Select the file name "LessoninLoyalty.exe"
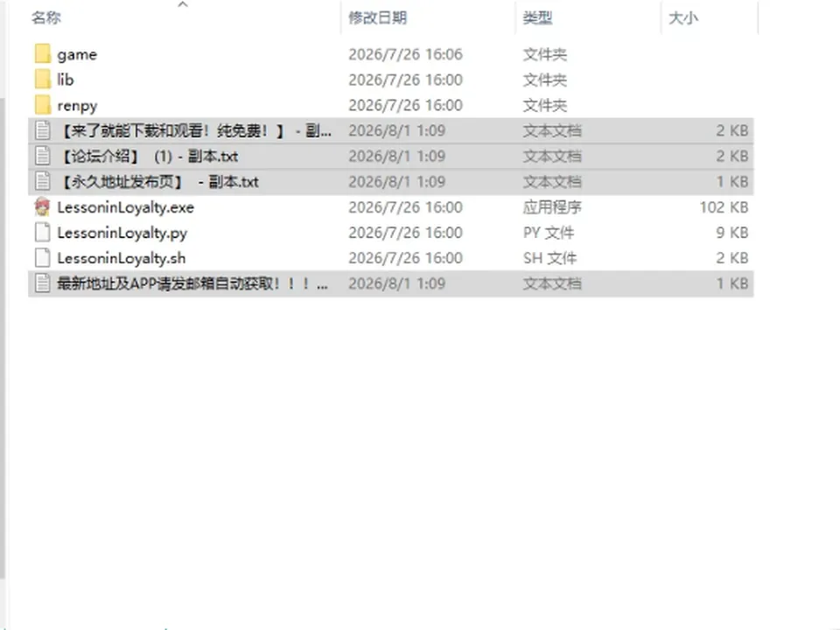This screenshot has width=840, height=630. (125, 207)
